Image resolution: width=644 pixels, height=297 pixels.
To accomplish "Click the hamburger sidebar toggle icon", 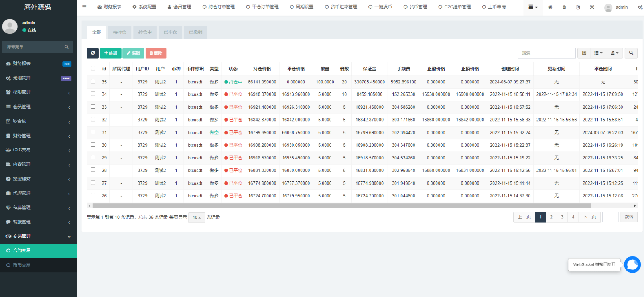I will [x=84, y=7].
